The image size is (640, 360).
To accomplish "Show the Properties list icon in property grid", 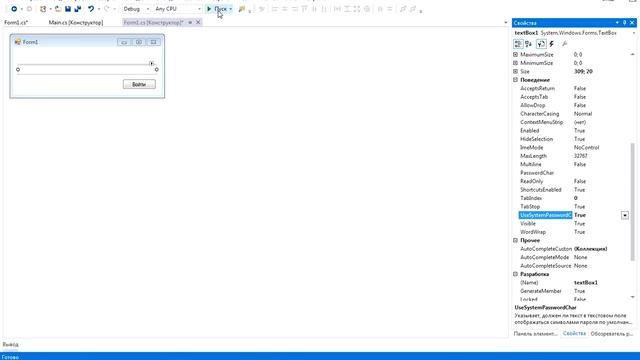I will [541, 44].
